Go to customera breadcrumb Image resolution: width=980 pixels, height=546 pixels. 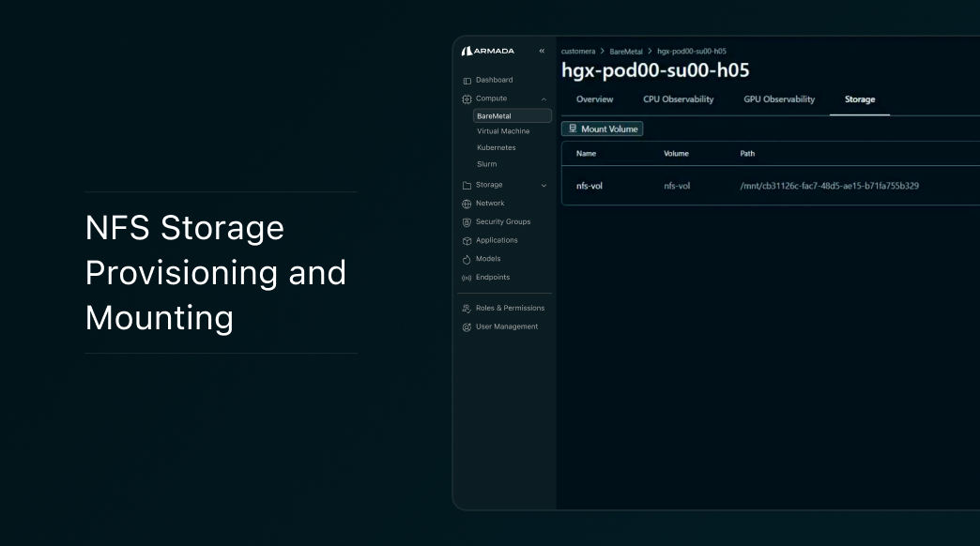[578, 52]
